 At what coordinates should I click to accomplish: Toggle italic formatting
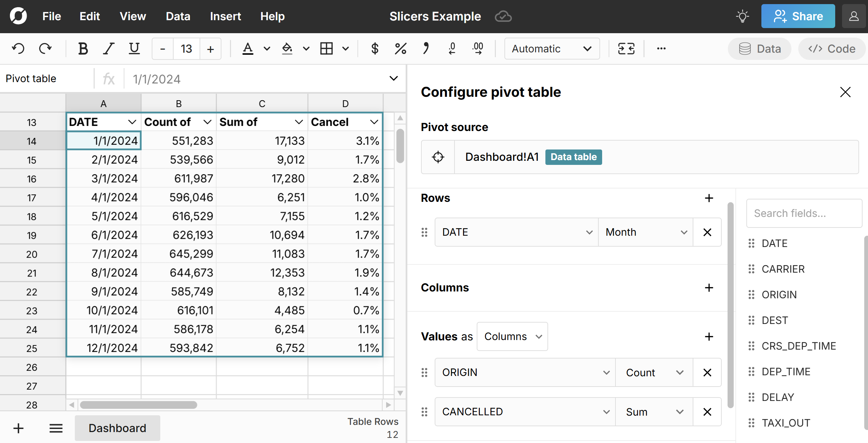point(109,49)
